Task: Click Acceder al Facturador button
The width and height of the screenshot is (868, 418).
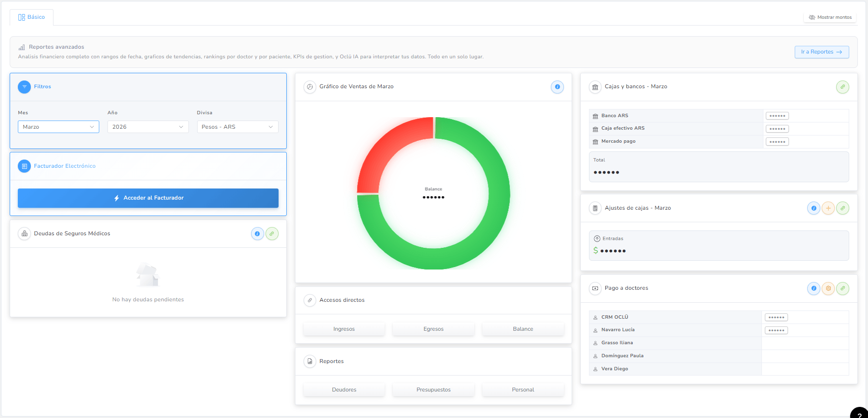Action: (x=148, y=198)
